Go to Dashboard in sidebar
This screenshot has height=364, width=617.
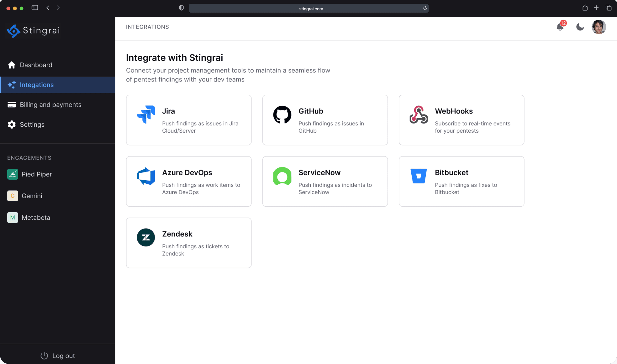36,65
